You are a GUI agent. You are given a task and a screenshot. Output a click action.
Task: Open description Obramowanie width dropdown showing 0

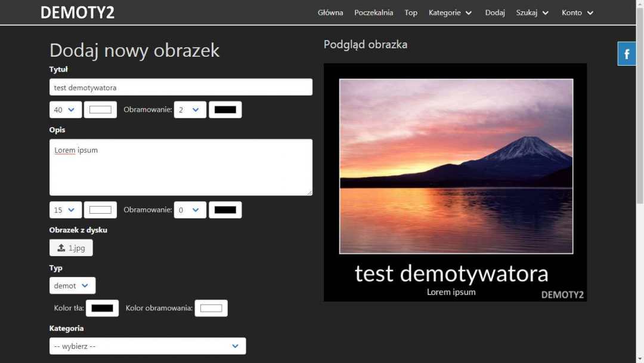[190, 210]
